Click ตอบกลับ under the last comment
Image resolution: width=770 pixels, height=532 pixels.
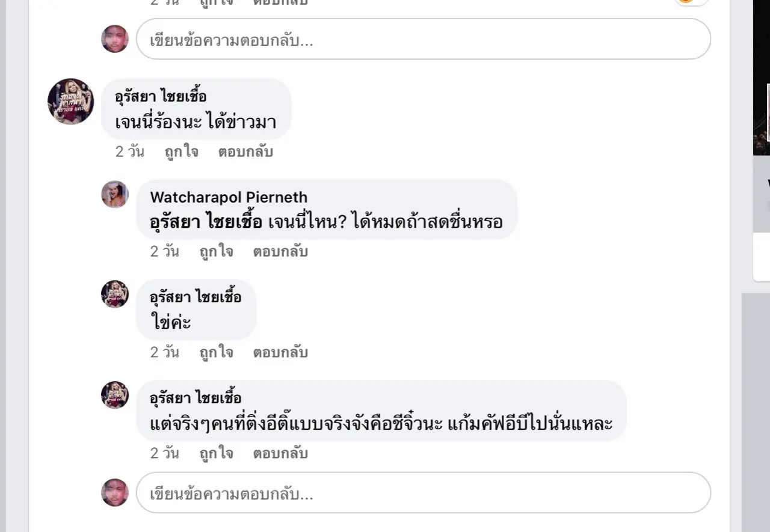coord(280,453)
